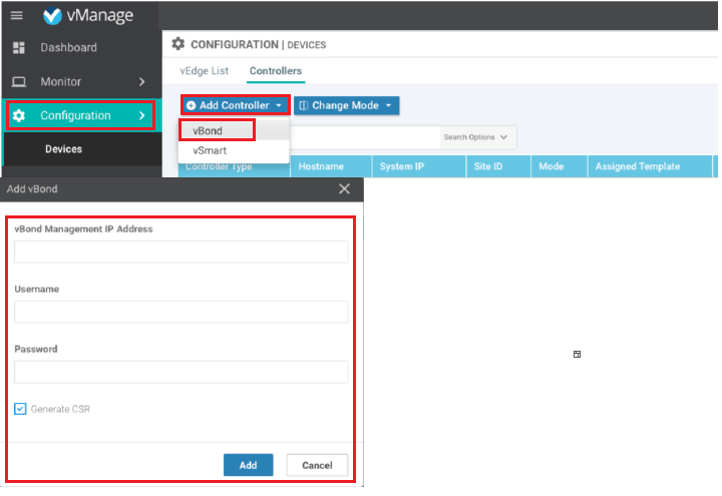Sort by Site ID column header
Image resolution: width=722 pixels, height=496 pixels.
pyautogui.click(x=499, y=166)
